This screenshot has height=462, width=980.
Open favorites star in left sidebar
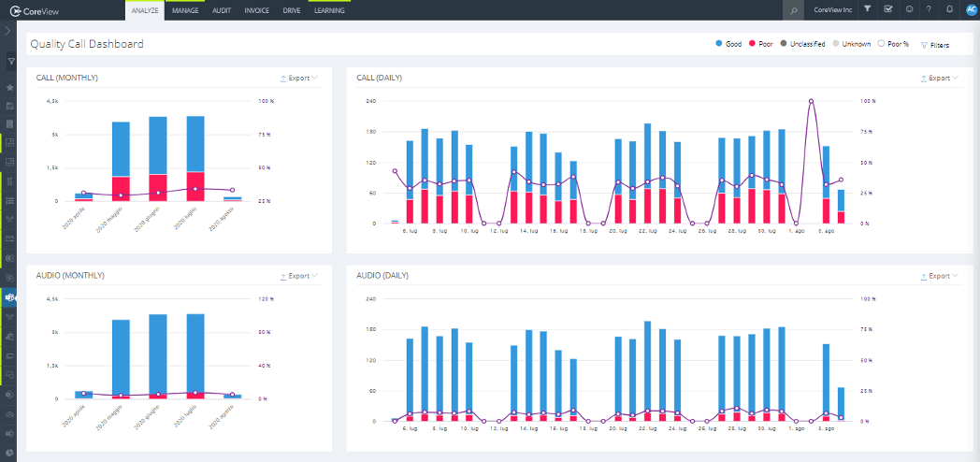tap(9, 87)
